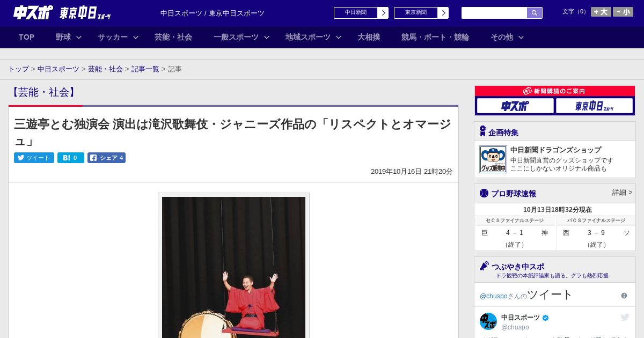Open the サッカー menu item
This screenshot has width=644, height=338.
[x=113, y=37]
